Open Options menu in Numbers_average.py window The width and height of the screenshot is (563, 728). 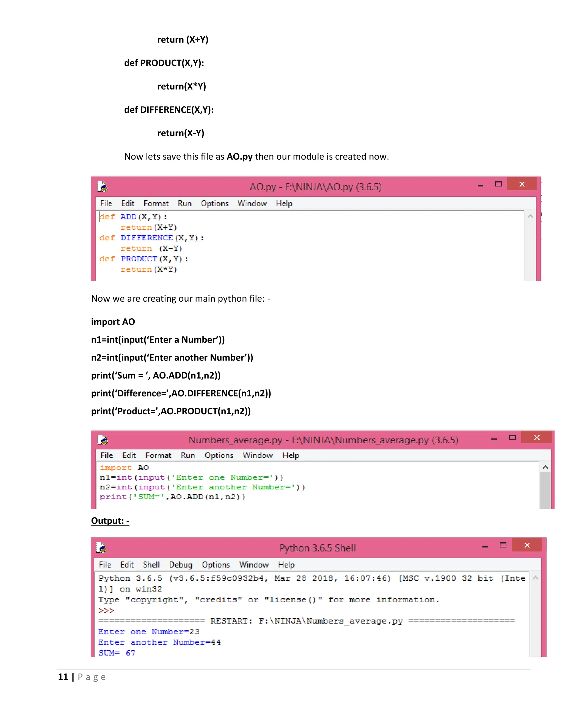(x=219, y=455)
